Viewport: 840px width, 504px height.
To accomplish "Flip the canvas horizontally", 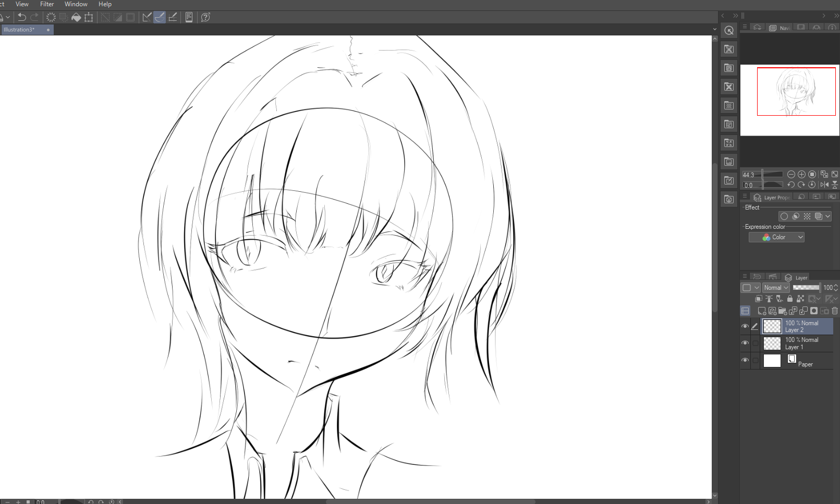I will [824, 185].
